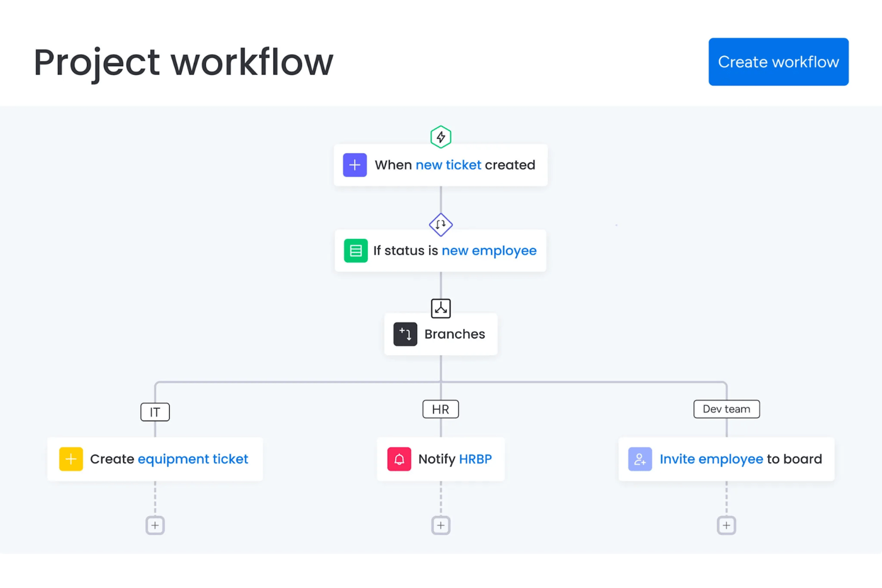The image size is (882, 588).
Task: Click the purple plus icon on trigger card
Action: point(355,165)
